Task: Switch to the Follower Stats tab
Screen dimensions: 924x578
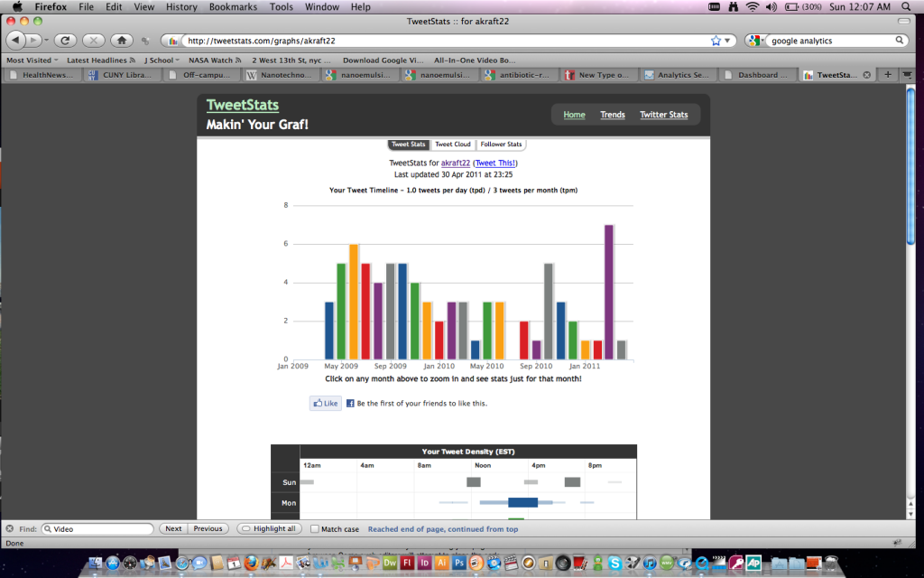Action: click(x=501, y=144)
